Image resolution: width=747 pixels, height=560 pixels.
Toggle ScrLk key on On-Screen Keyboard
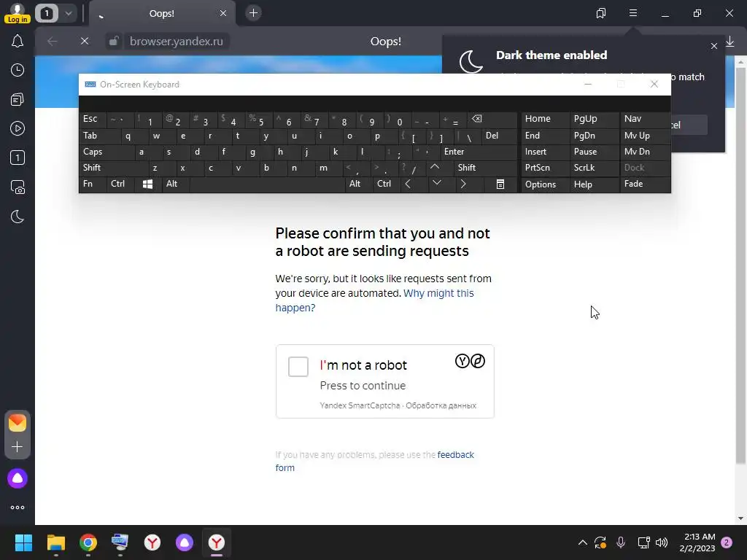click(595, 168)
